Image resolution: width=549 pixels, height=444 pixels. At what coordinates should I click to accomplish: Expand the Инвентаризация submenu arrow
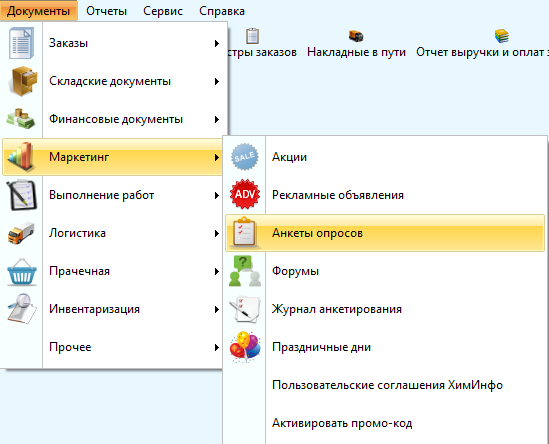217,309
